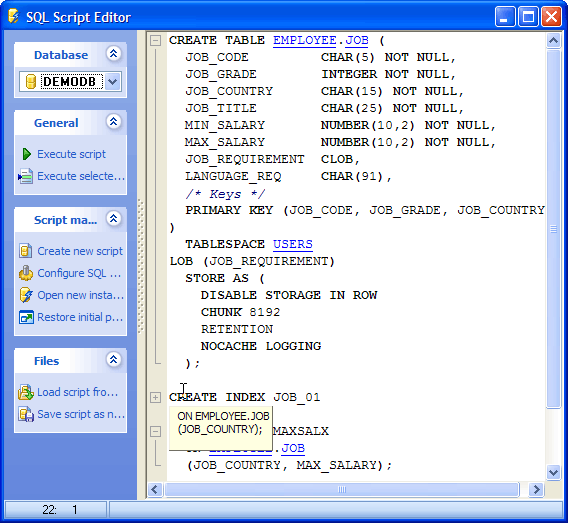Collapse the Files panel
568x523 pixels.
(114, 360)
